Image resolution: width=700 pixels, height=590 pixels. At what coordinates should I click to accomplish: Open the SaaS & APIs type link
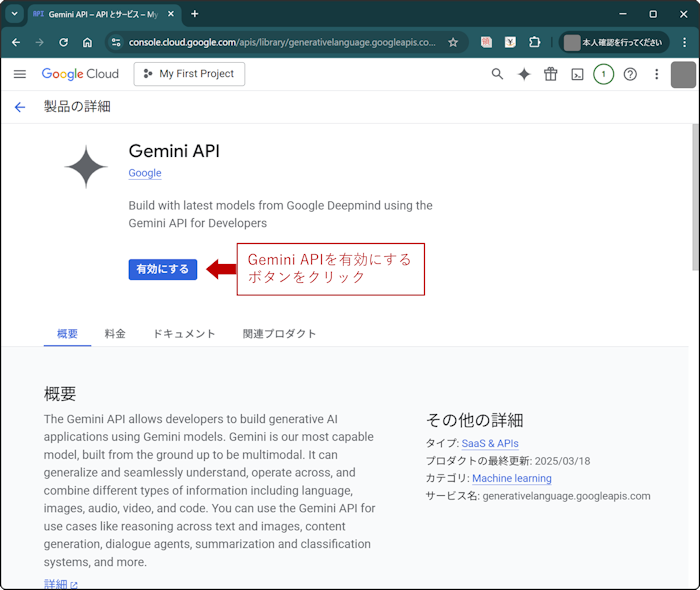[x=490, y=443]
